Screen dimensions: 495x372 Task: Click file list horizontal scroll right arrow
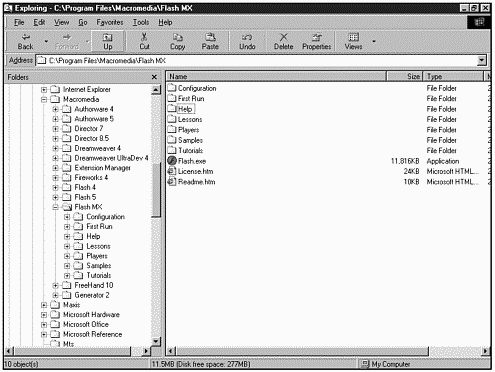486,351
